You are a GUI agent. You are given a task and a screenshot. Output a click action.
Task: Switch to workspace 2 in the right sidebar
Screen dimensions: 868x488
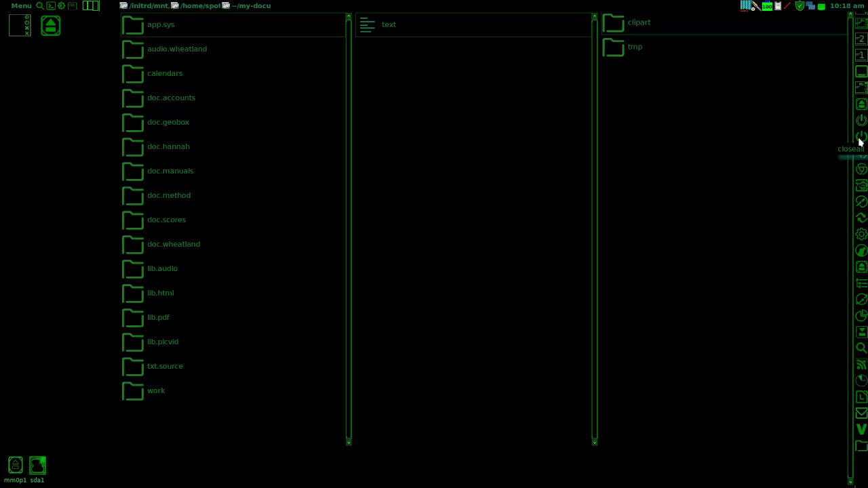[861, 39]
